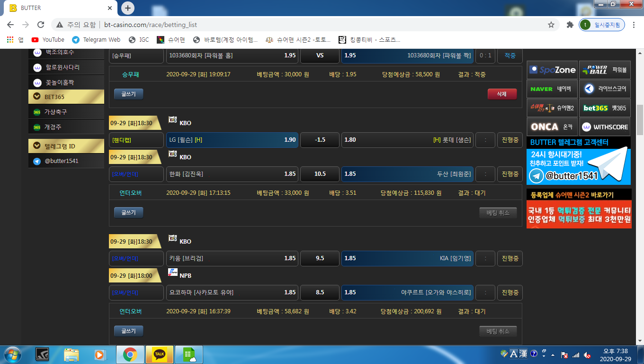Screen dimensions: 644x364
Task: Click the address bar URL field
Action: (x=303, y=25)
